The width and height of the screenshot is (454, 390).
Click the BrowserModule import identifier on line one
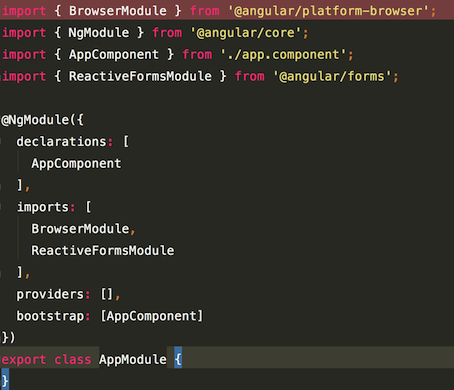point(117,11)
